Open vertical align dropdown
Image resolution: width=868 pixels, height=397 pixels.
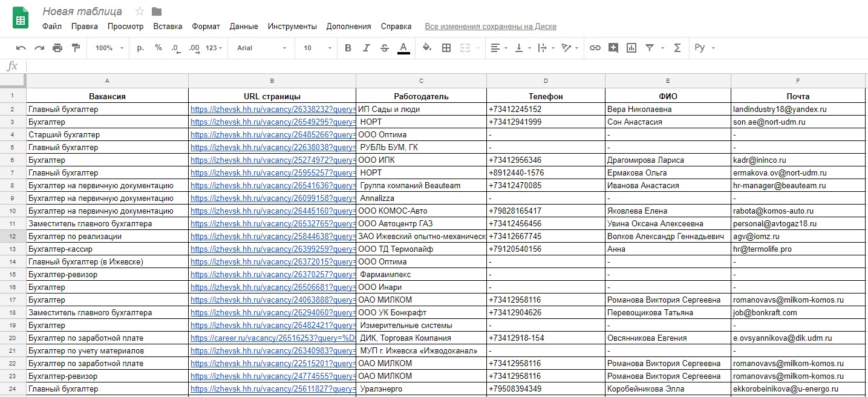[523, 48]
